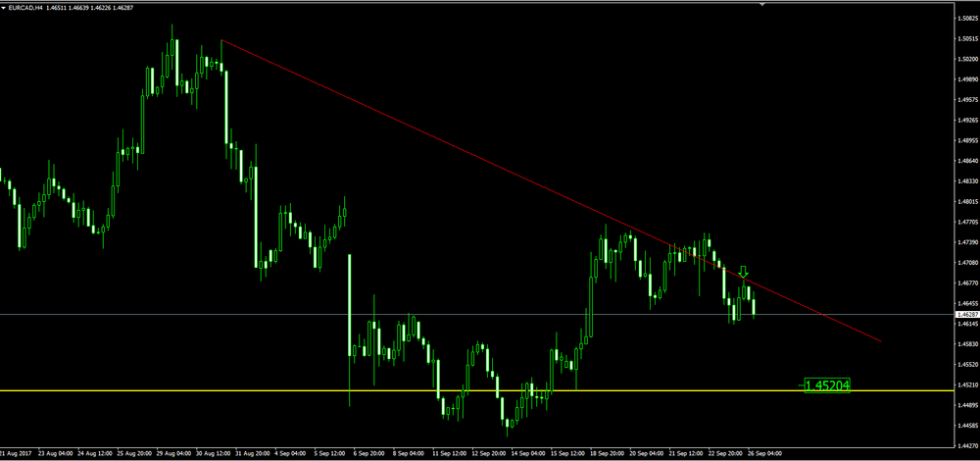Click the 18 Sep 20:00 time label
The image size is (980, 461).
click(x=606, y=453)
